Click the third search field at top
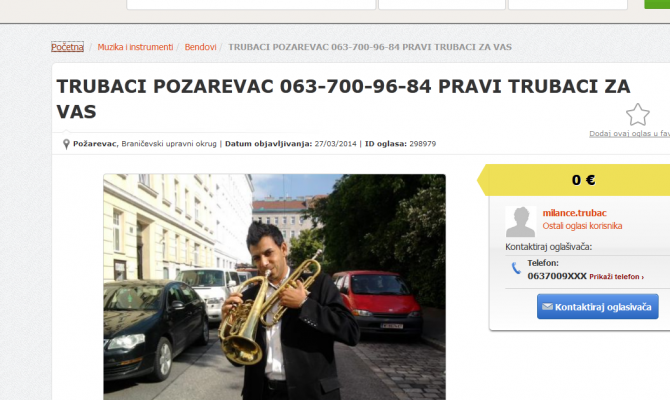This screenshot has height=400, width=670. click(567, 4)
